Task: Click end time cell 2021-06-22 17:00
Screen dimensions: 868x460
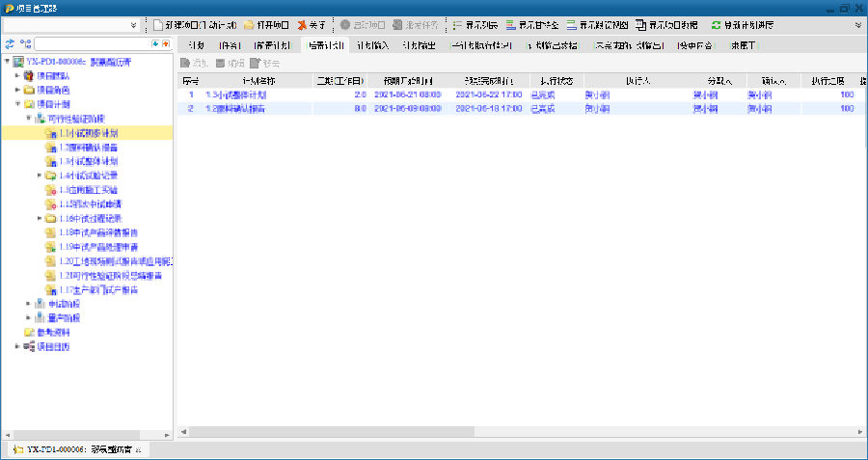Action: click(489, 95)
